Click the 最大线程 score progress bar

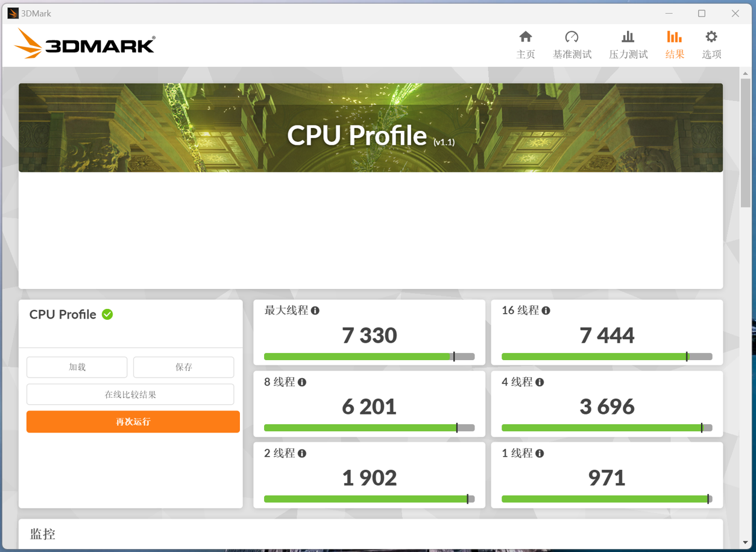369,357
